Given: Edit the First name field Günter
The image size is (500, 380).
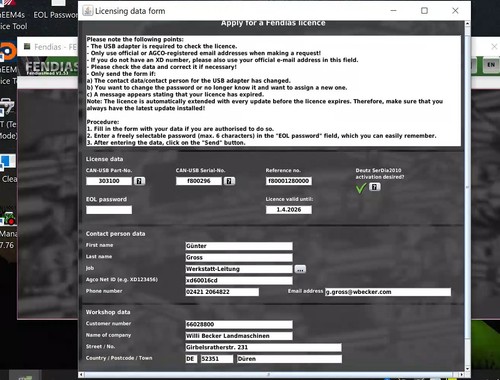Looking at the screenshot, I should (x=239, y=246).
